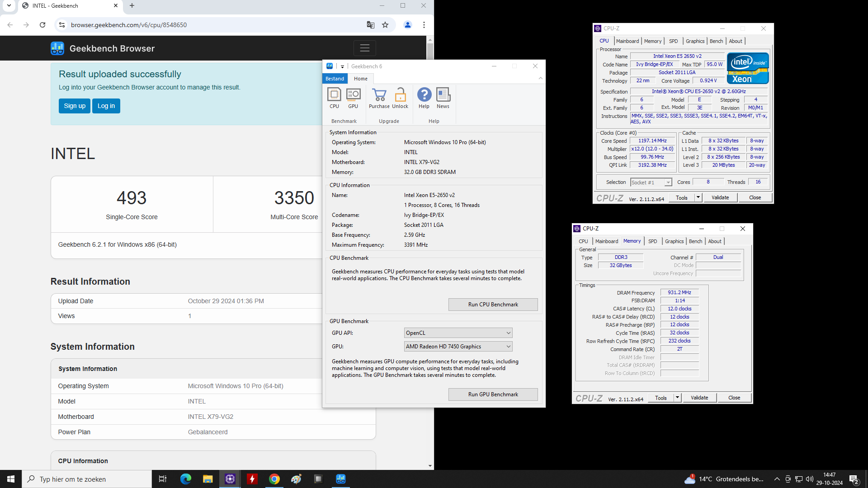Go back in Chrome browser
The height and width of the screenshot is (488, 868).
(10, 25)
